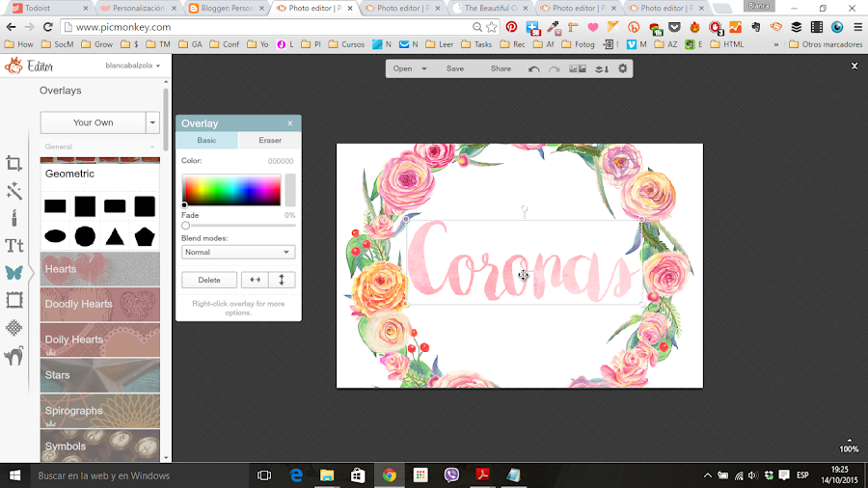The width and height of the screenshot is (868, 488).
Task: Click the Fade slider handle
Action: click(x=185, y=225)
